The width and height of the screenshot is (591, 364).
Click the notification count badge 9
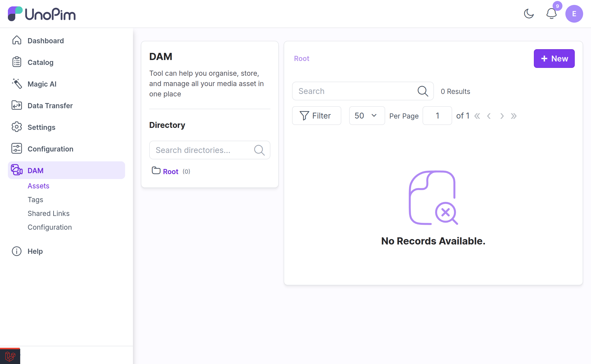coord(558,6)
